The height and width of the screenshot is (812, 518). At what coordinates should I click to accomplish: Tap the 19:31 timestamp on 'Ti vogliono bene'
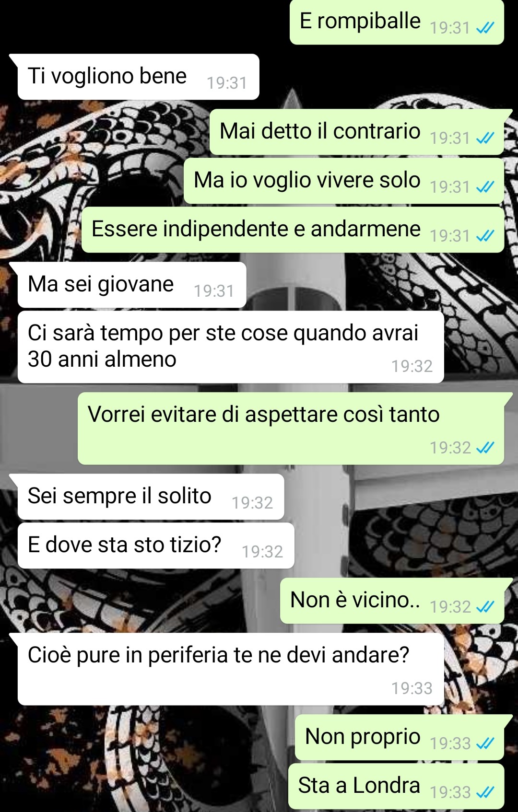point(227,83)
